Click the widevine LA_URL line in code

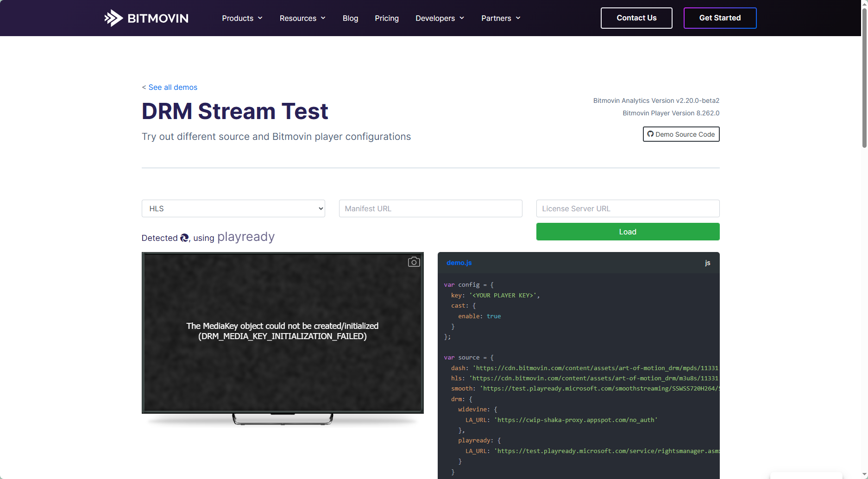(x=561, y=420)
